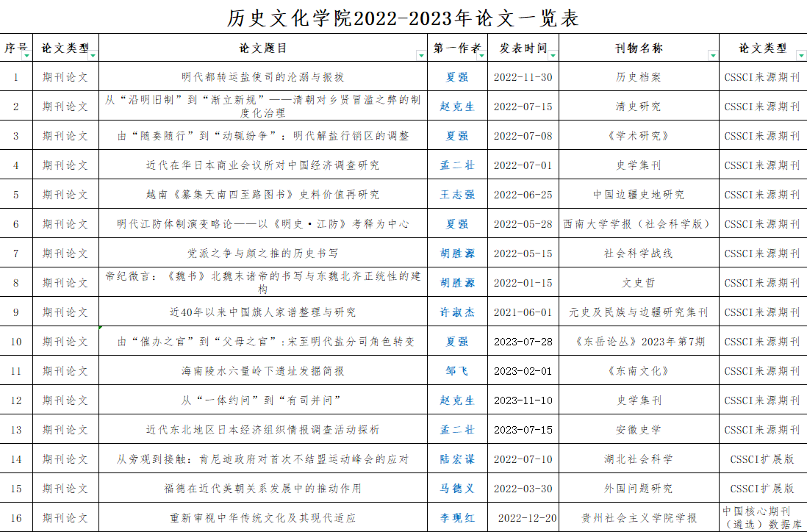Viewport: 807px width, 532px height.
Task: Select the cell with date 2021-06-01
Action: point(523,312)
